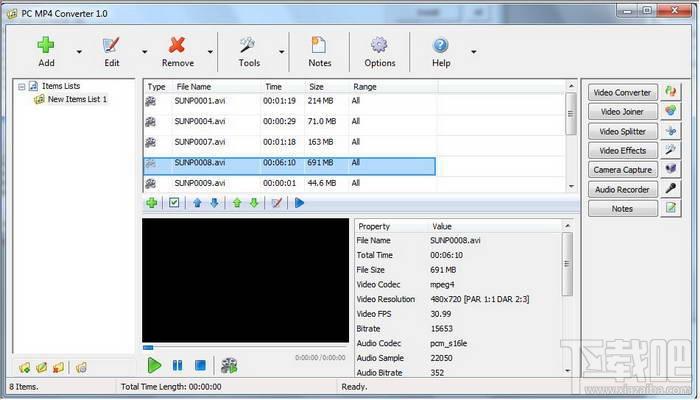Click the green plus Add icon

(x=46, y=45)
